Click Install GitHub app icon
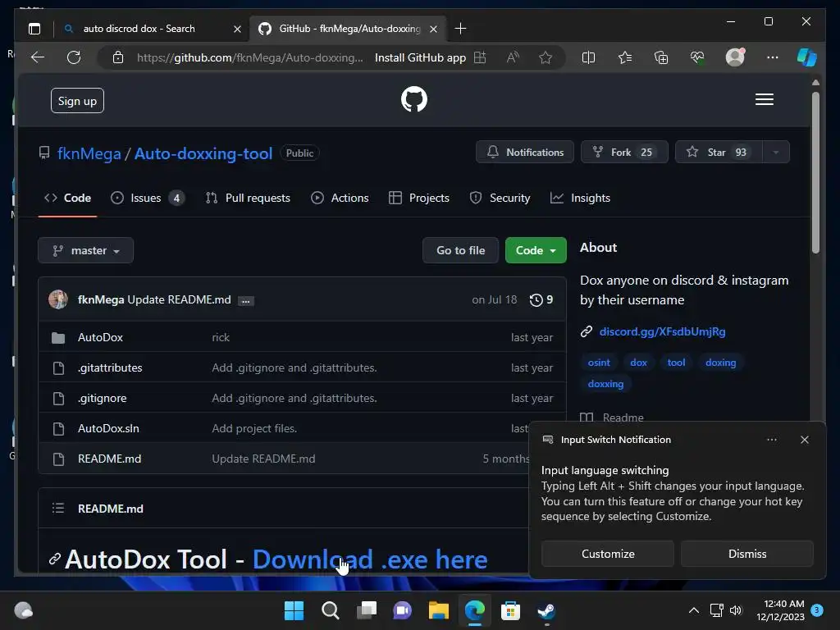 [480, 57]
